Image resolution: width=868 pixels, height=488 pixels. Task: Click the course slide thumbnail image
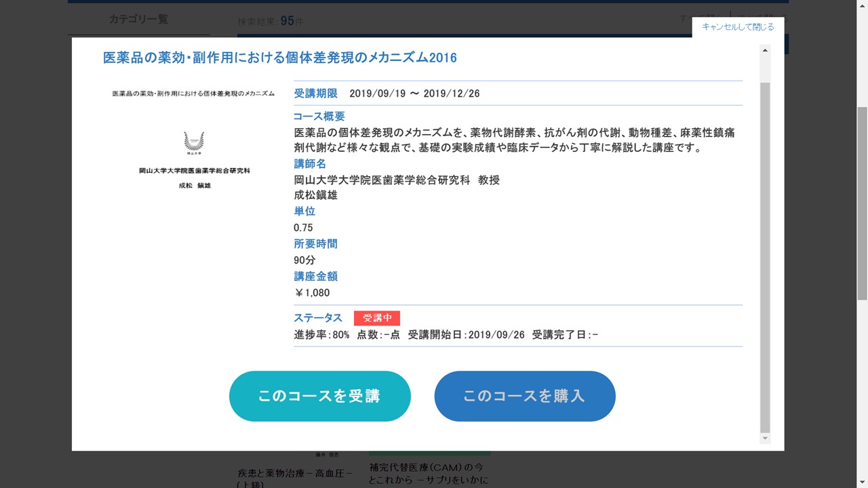195,140
